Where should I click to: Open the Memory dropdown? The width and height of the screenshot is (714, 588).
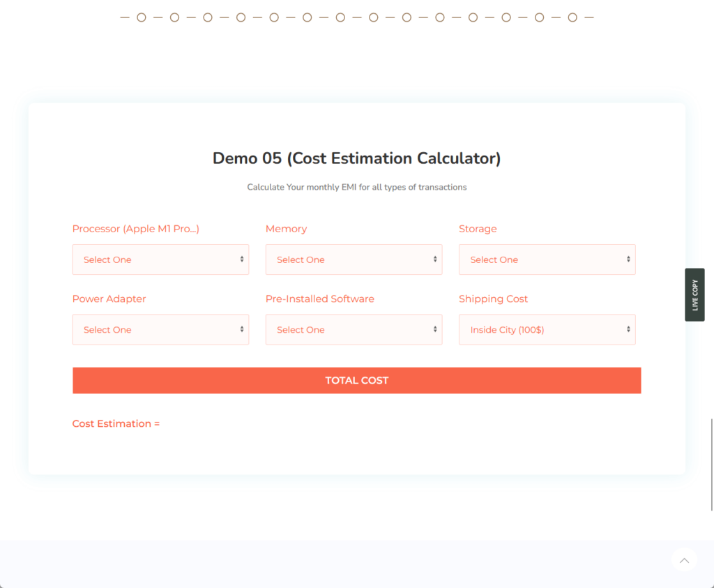coord(354,259)
